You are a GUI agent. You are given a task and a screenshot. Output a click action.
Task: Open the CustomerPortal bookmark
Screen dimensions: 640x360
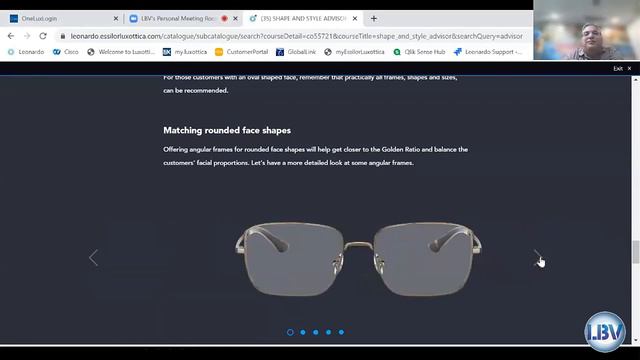tap(242, 52)
